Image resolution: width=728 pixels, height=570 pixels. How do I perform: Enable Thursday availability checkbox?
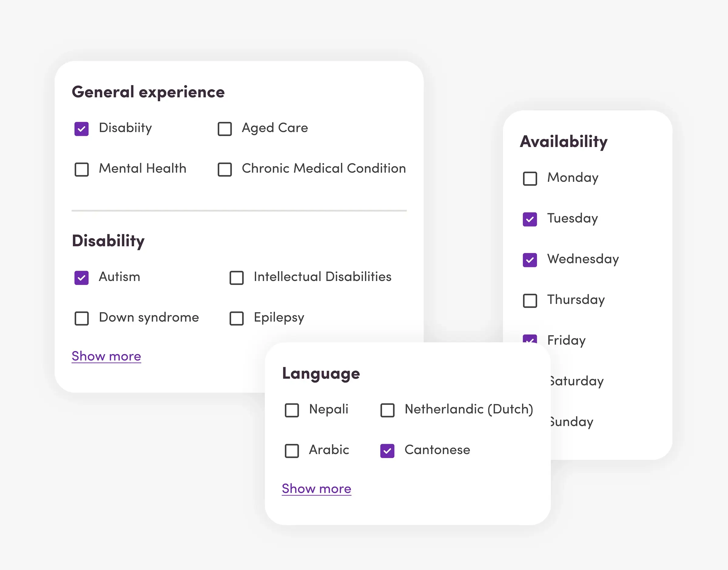point(530,301)
